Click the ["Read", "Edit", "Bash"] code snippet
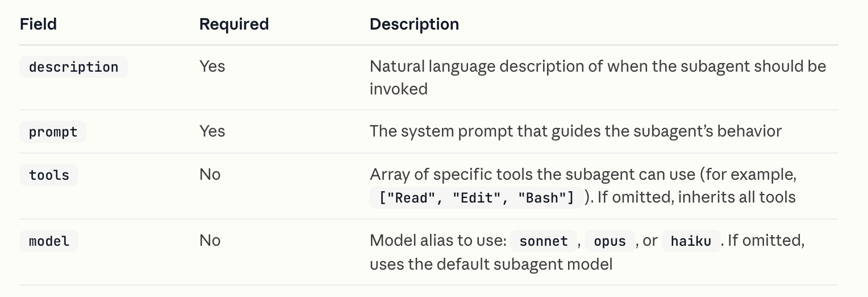Viewport: 868px width, 297px height. pyautogui.click(x=476, y=198)
